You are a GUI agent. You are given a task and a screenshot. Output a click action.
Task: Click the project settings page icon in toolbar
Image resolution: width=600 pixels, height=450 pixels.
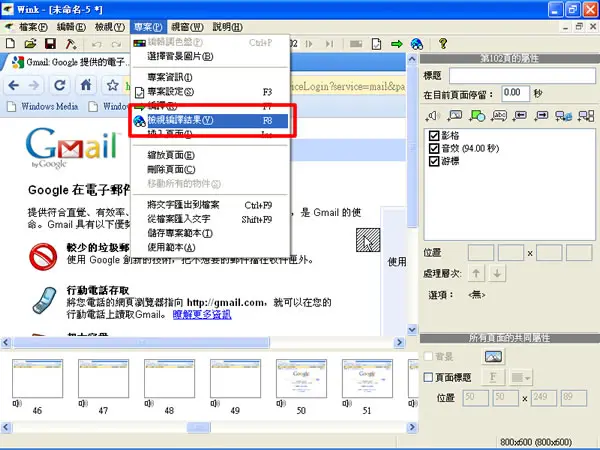377,44
